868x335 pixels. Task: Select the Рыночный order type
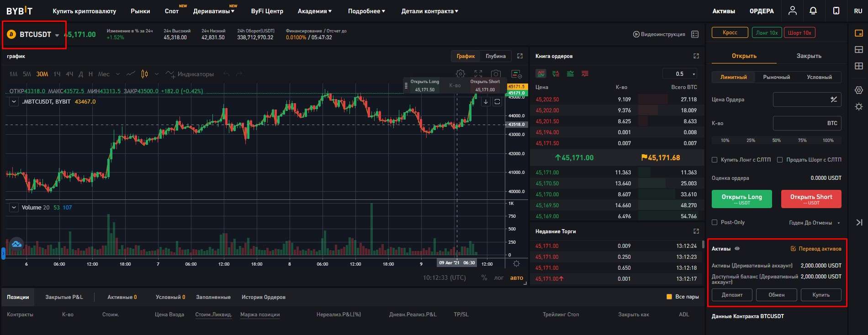(x=776, y=77)
